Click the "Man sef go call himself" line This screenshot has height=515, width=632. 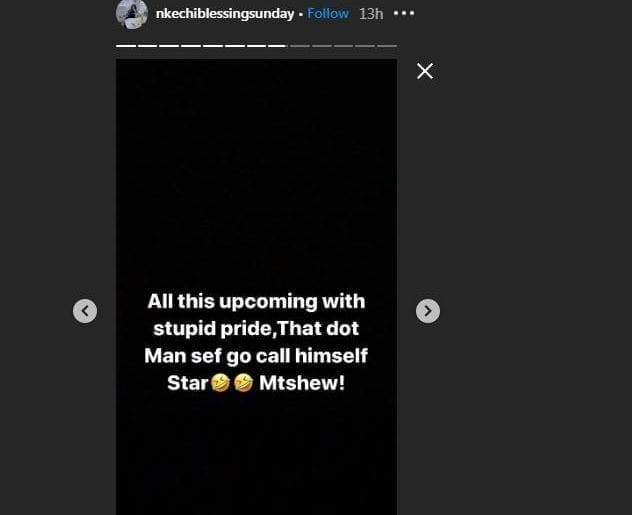(x=256, y=356)
